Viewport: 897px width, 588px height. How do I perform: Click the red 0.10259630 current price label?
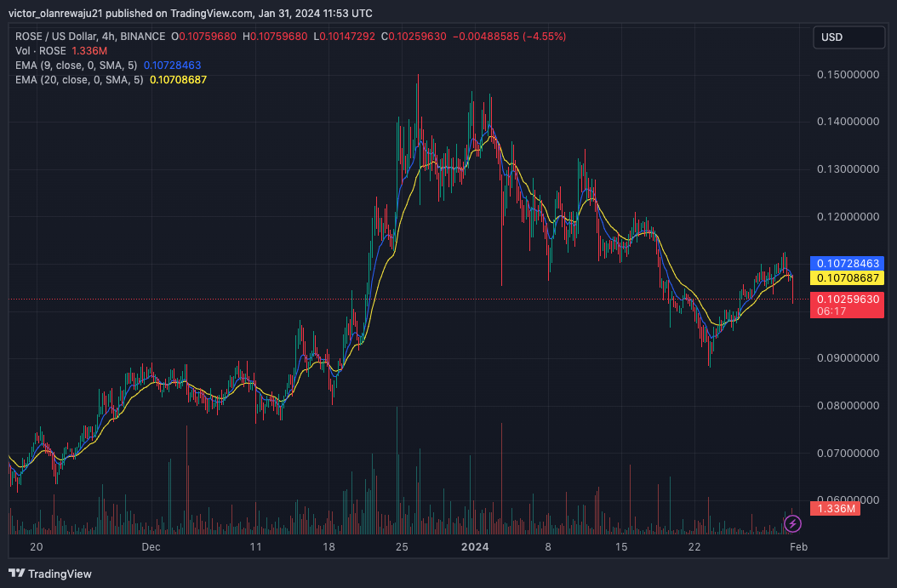[848, 305]
